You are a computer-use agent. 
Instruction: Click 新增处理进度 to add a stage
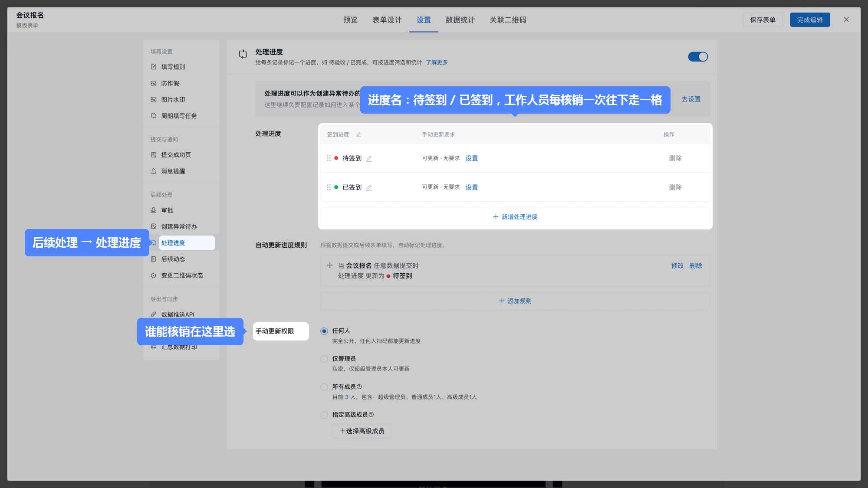(x=515, y=217)
